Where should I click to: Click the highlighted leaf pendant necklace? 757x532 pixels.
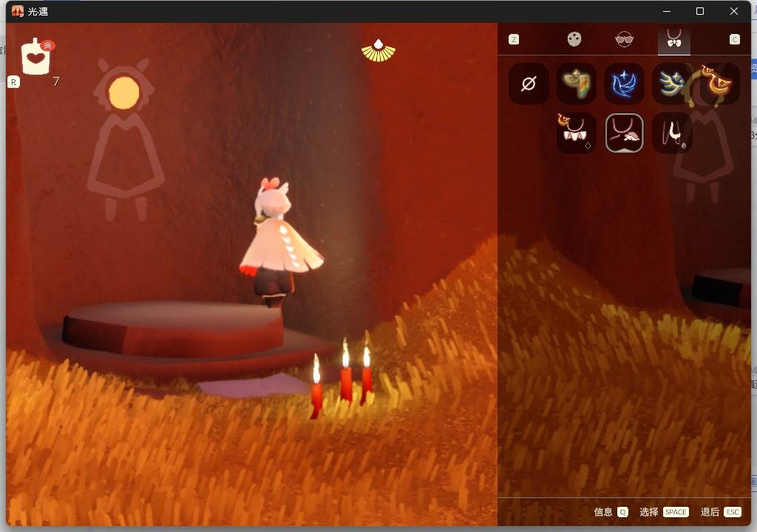[624, 133]
